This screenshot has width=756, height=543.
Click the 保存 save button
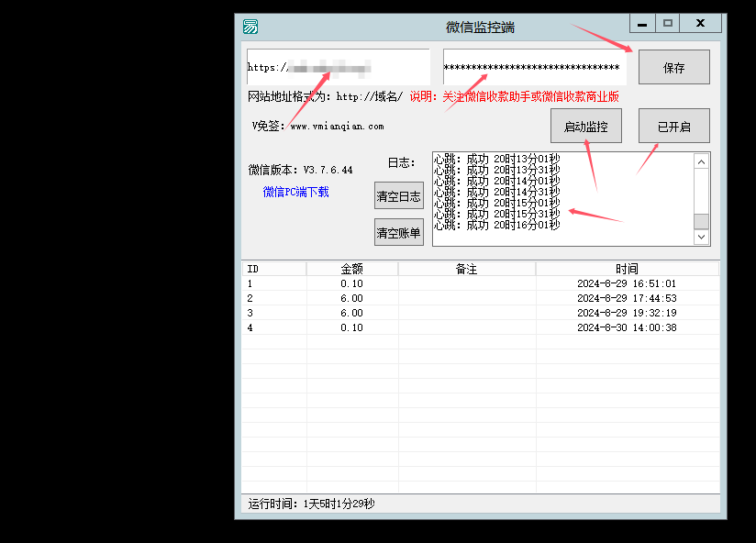674,68
